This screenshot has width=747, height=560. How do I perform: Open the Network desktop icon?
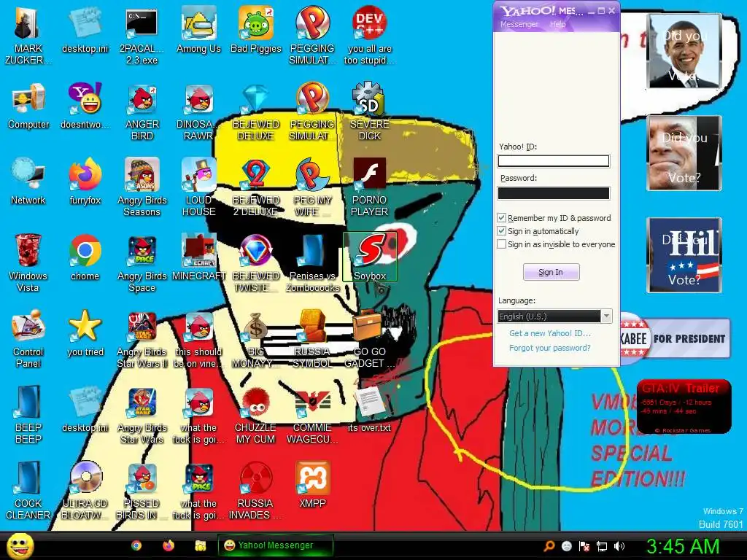pyautogui.click(x=28, y=182)
